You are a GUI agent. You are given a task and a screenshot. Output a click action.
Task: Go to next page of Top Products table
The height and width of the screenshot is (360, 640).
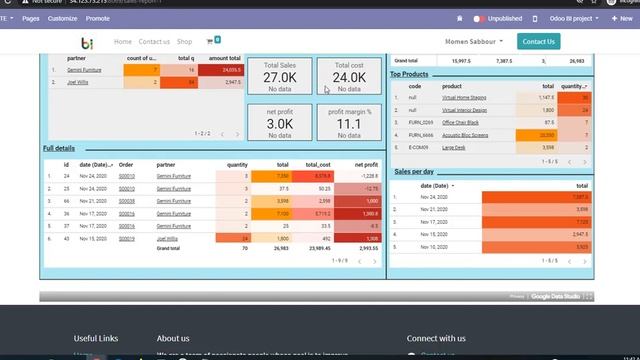pos(584,162)
